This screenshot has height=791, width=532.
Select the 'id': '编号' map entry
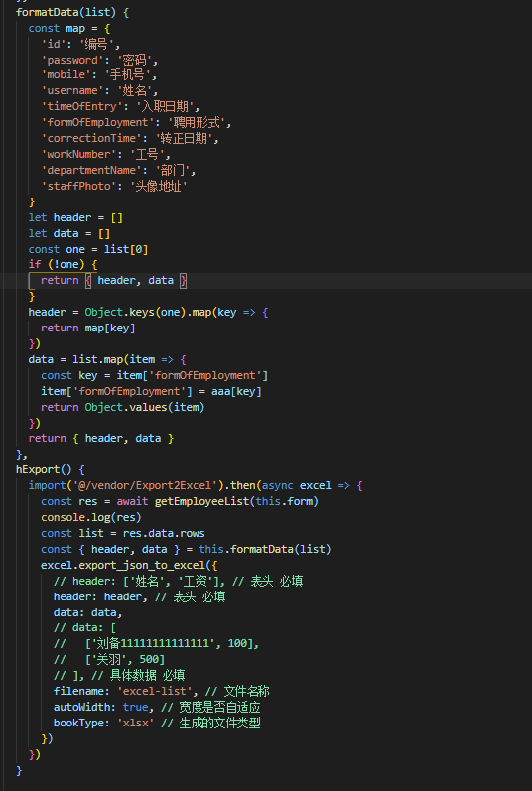(x=80, y=44)
